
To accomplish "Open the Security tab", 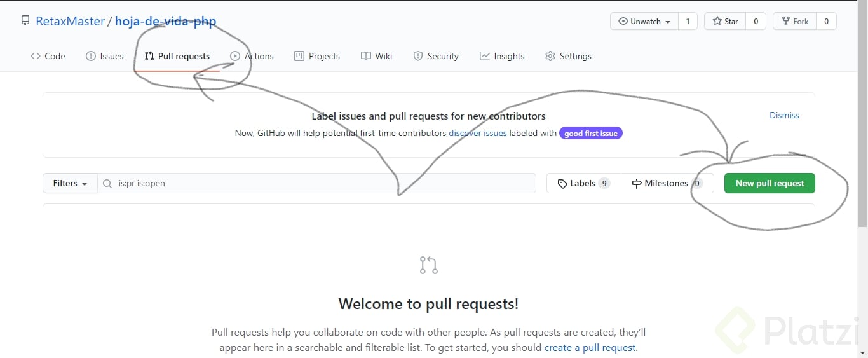I will [436, 56].
